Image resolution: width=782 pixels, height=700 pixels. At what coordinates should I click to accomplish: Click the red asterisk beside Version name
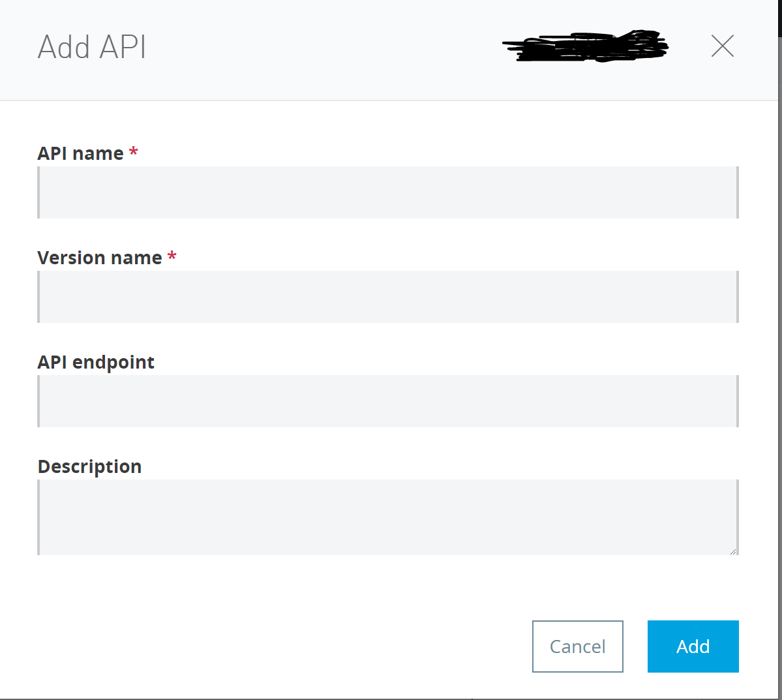(172, 256)
